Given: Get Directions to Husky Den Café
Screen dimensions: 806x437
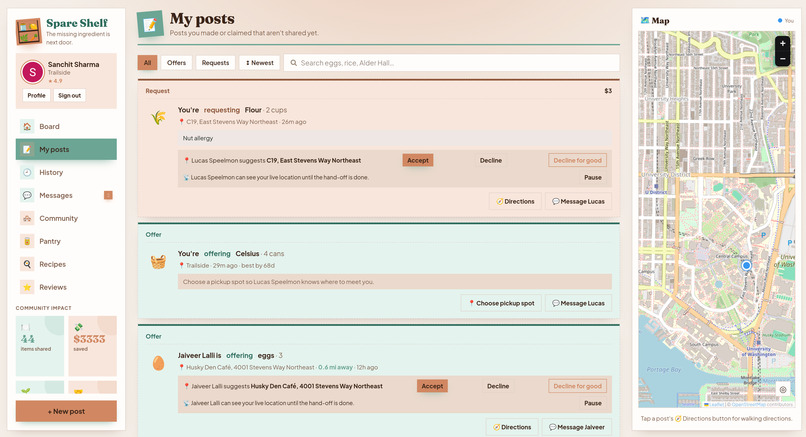Looking at the screenshot, I should [512, 427].
